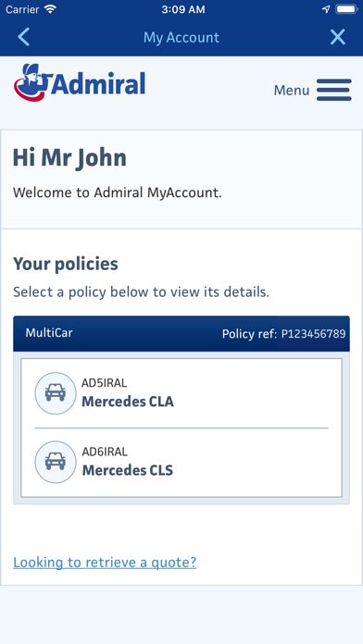Tap the 'Your policies' heading
Screen dimensions: 363x644
(x=66, y=264)
